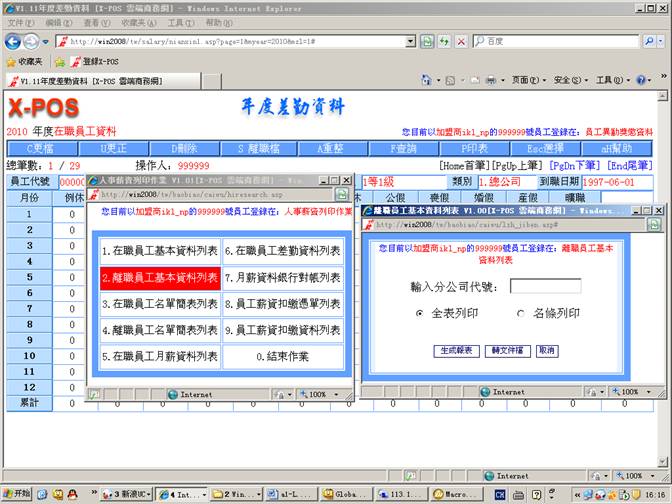Open the 檔案(F) menu

19,21
